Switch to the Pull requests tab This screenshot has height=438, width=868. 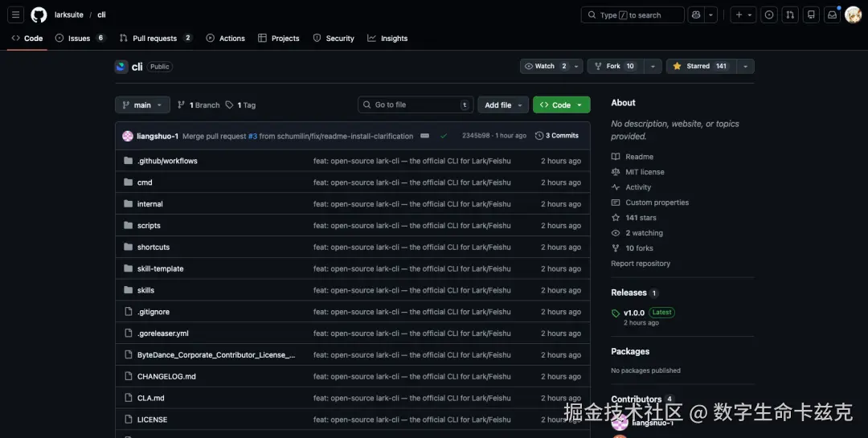(156, 39)
